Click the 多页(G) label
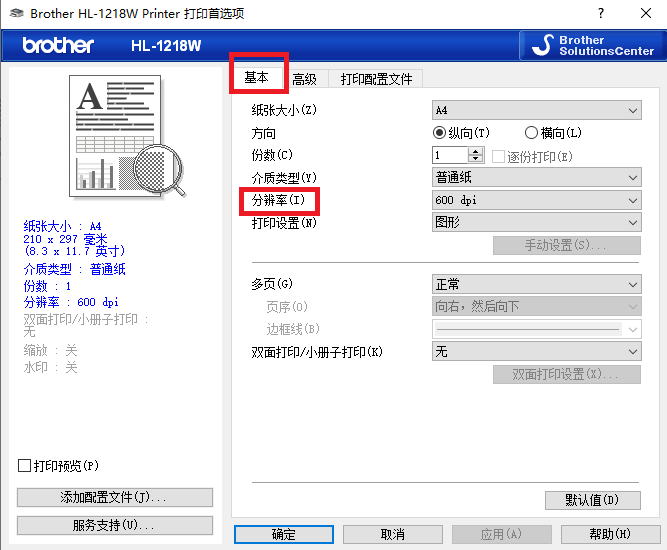667x550 pixels. coord(272,284)
